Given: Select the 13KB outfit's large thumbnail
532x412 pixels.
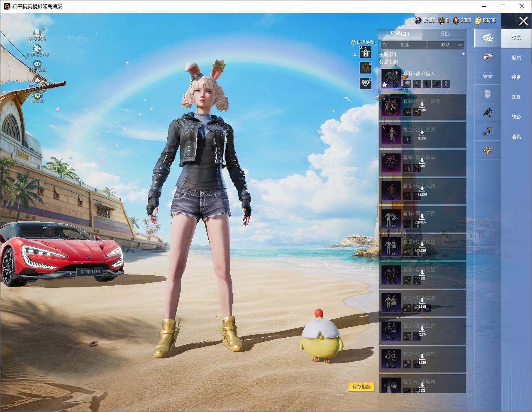Looking at the screenshot, I should pyautogui.click(x=391, y=163).
